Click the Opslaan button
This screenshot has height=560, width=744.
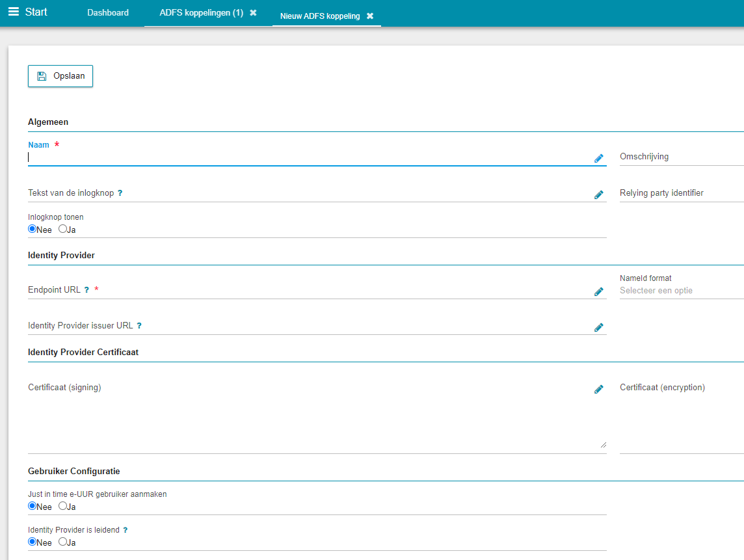click(x=60, y=76)
